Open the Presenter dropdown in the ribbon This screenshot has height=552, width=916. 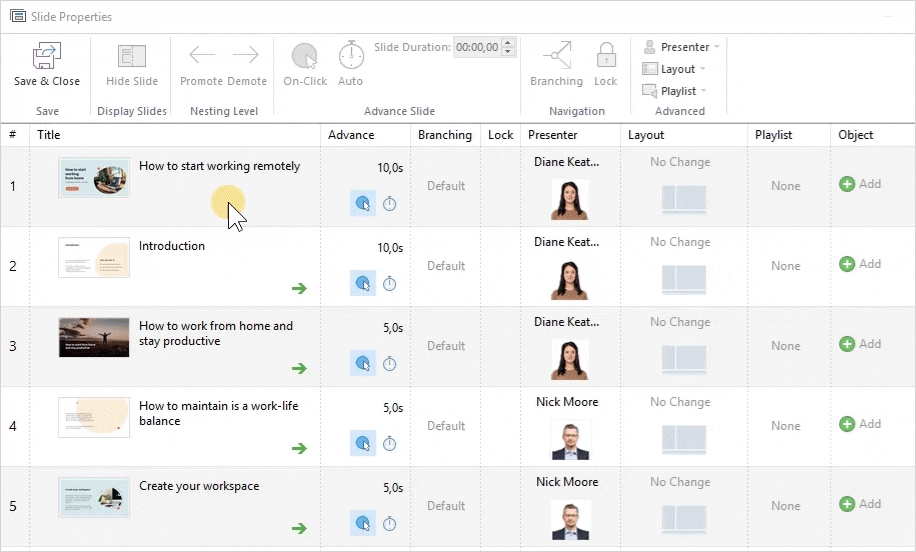(681, 47)
